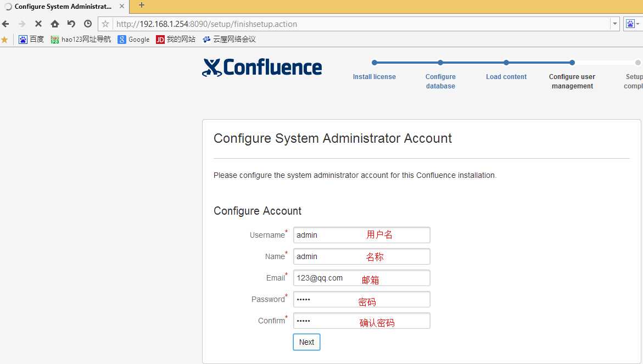Select the Configure System Administrat... tab
643x364 pixels.
63,7
